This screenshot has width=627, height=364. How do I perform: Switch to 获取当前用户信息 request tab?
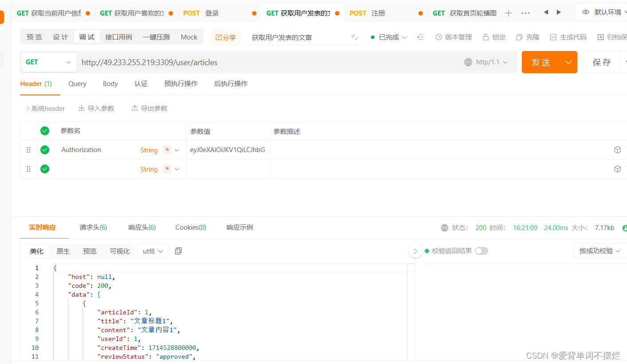click(x=53, y=13)
